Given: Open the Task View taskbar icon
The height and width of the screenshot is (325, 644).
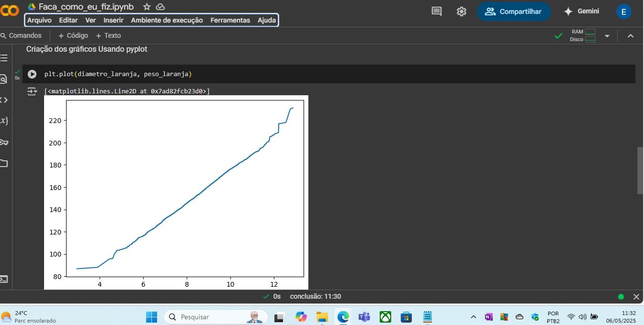Looking at the screenshot, I should (279, 317).
